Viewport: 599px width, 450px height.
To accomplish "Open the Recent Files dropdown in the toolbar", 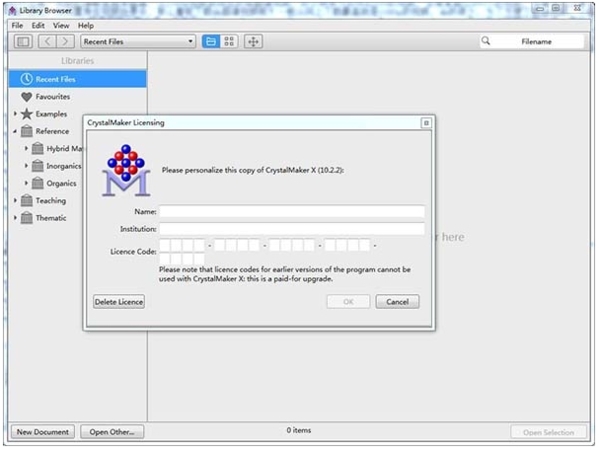I will (138, 42).
